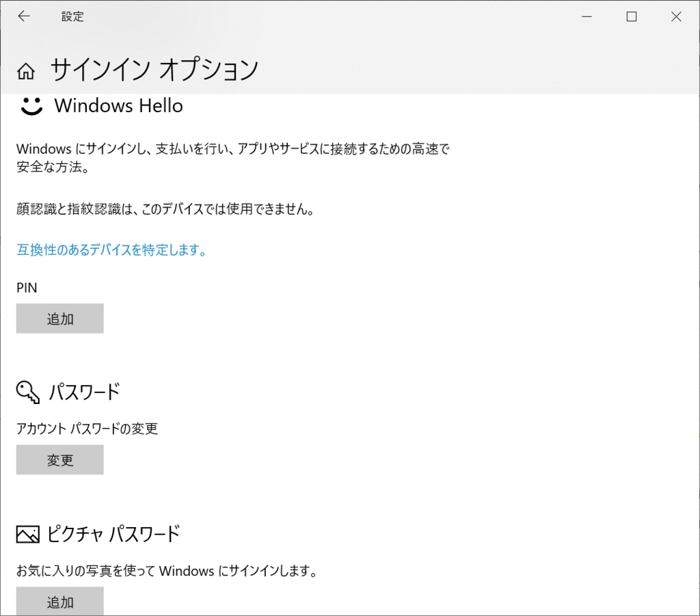Image resolution: width=700 pixels, height=616 pixels.
Task: Add a PIN with the 追加 button
Action: click(x=60, y=319)
